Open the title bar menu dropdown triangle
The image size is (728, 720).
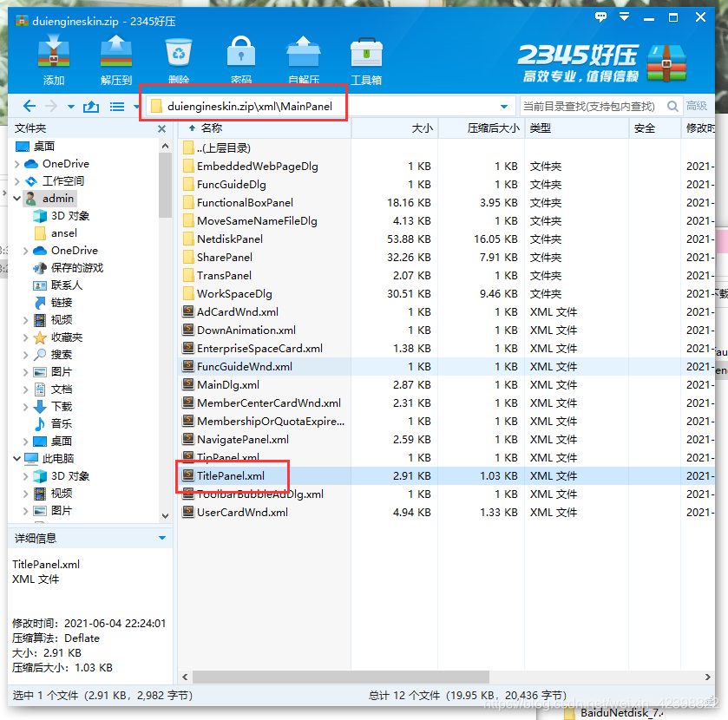tap(624, 16)
